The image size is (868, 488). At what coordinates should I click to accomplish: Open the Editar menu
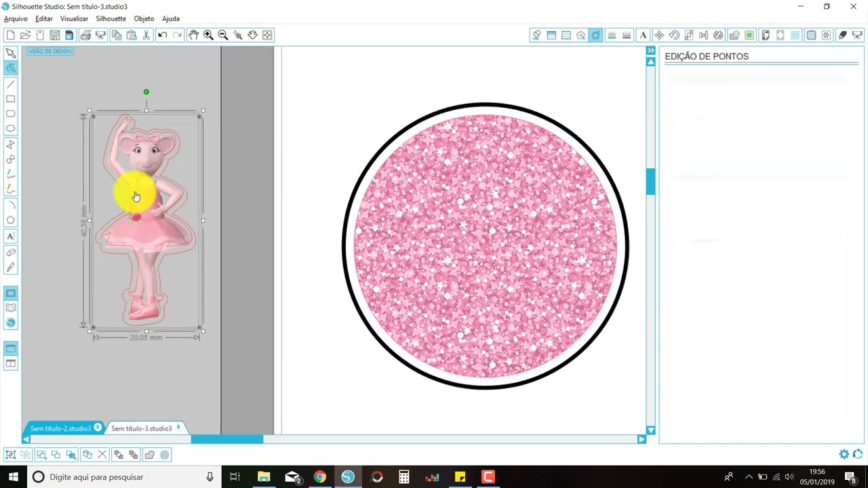[x=44, y=19]
